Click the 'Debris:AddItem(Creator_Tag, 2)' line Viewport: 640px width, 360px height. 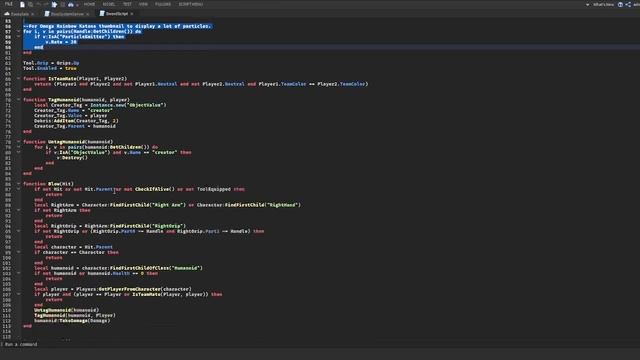click(76, 121)
